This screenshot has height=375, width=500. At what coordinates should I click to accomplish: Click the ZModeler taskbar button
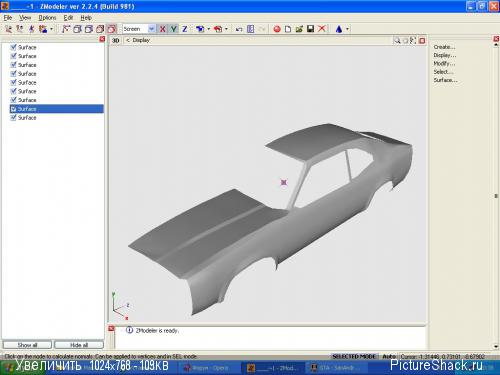273,368
